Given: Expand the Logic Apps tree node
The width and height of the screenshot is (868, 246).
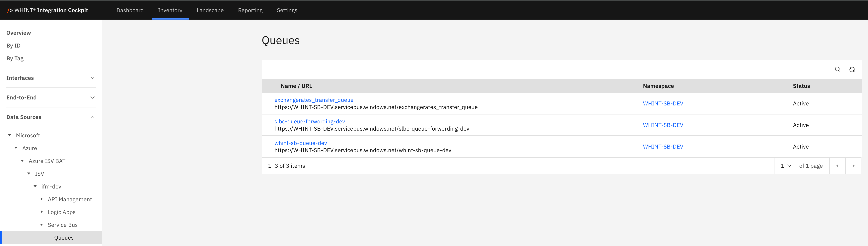Looking at the screenshot, I should (41, 212).
